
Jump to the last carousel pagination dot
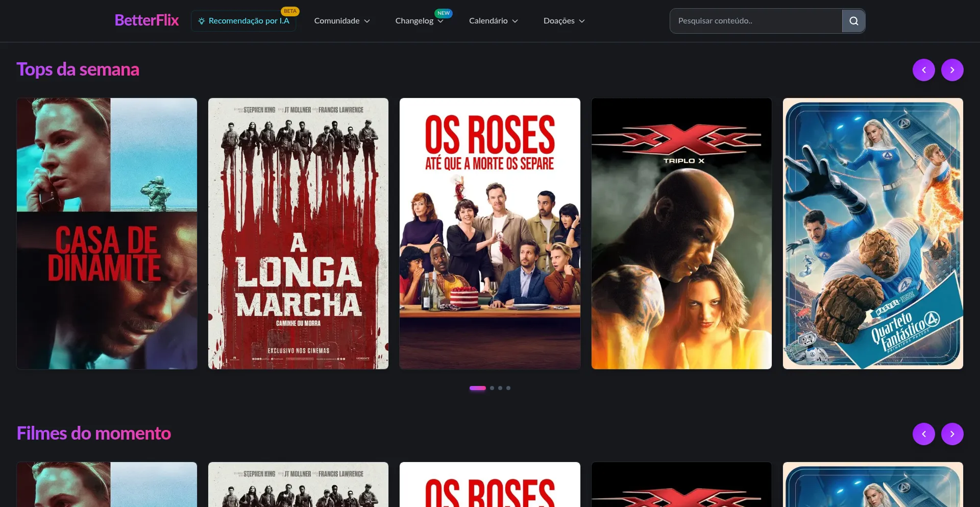[508, 388]
